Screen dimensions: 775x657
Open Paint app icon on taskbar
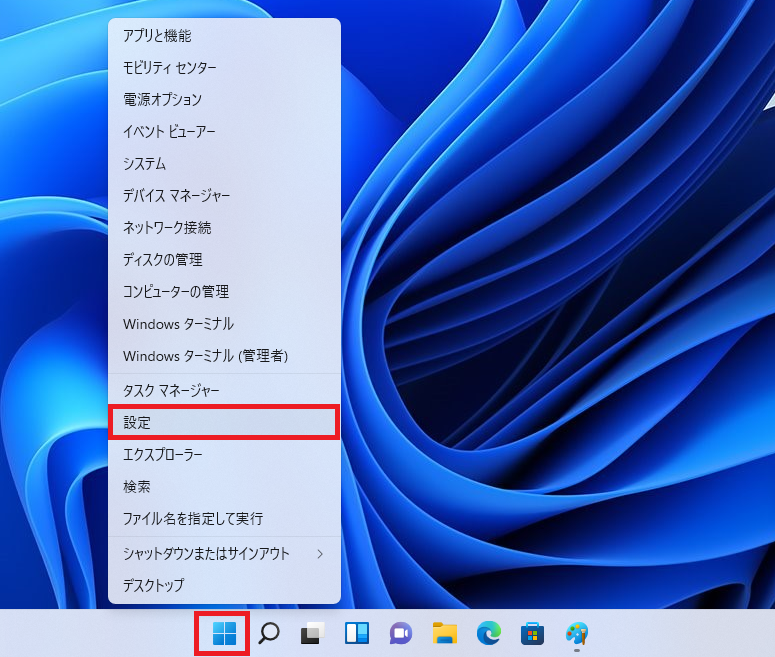pyautogui.click(x=576, y=633)
